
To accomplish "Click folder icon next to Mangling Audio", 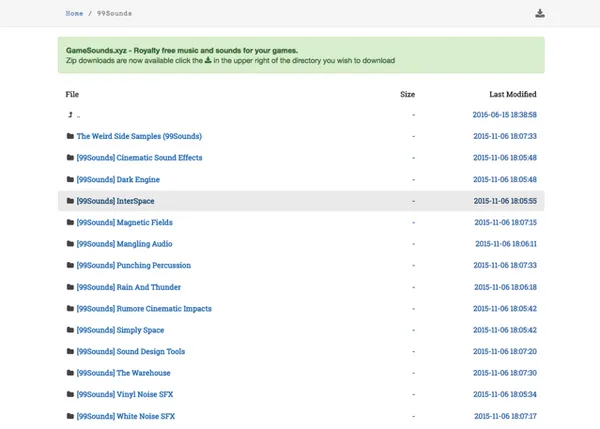I will [70, 244].
